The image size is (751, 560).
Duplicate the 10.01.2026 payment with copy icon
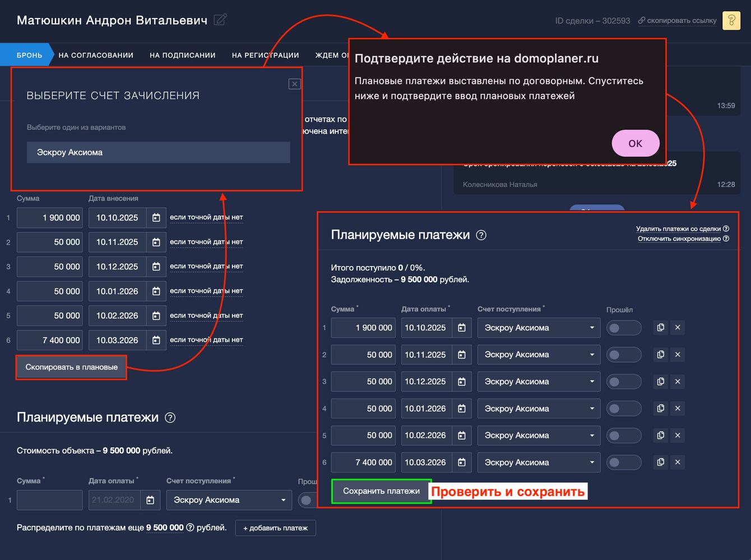[x=661, y=408]
